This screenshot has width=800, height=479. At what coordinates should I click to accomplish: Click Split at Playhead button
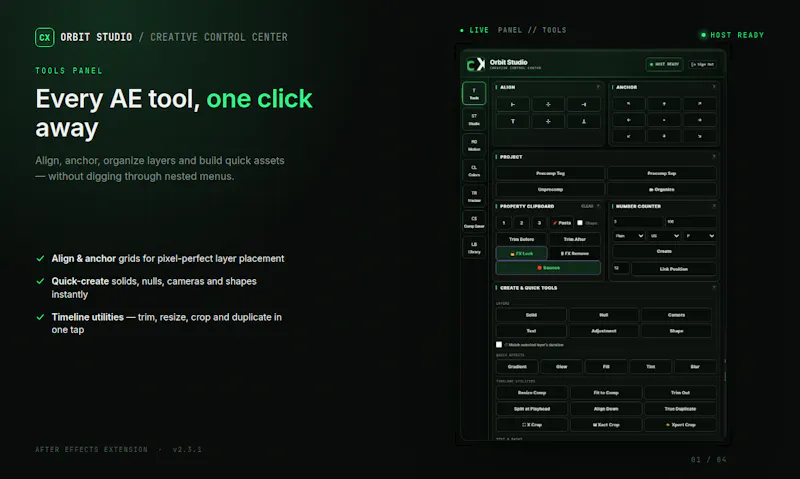tap(532, 409)
